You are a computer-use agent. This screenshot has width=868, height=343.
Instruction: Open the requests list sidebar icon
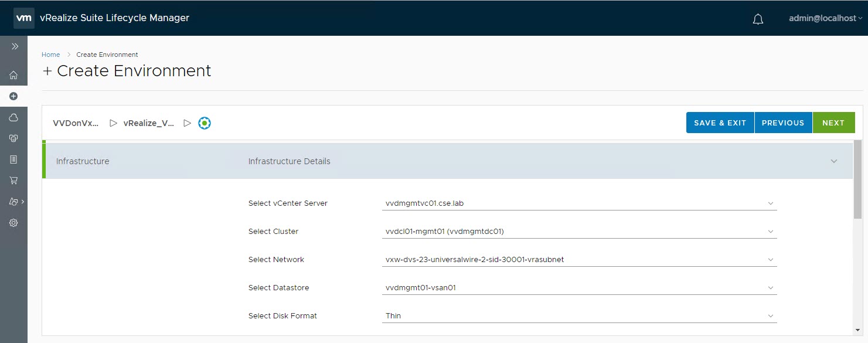coord(13,159)
